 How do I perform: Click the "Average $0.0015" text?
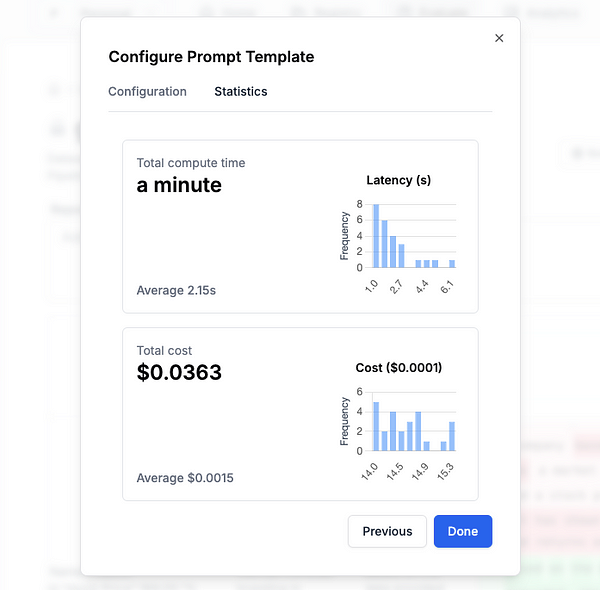185,478
